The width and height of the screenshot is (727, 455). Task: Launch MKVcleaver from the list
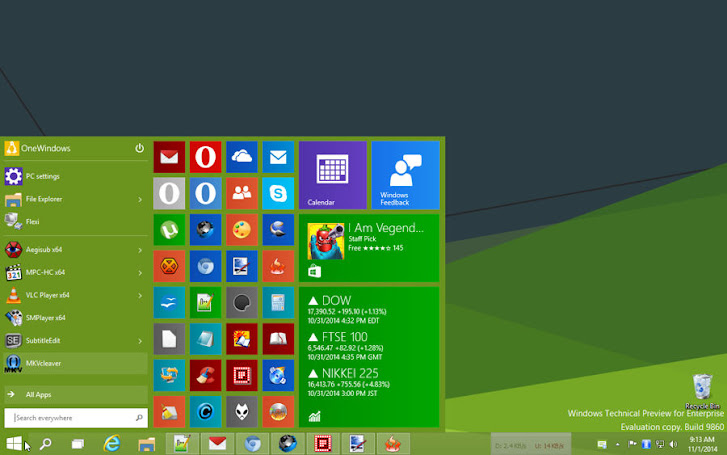(76, 363)
